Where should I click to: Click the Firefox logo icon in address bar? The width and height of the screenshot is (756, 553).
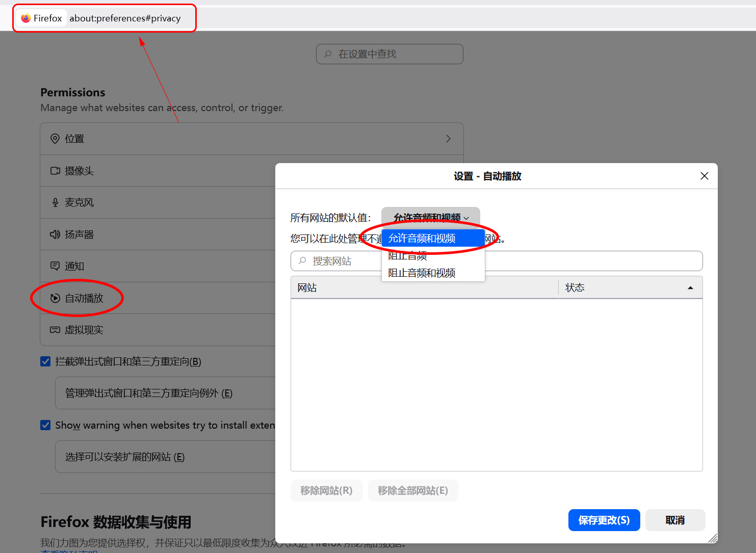coord(26,18)
